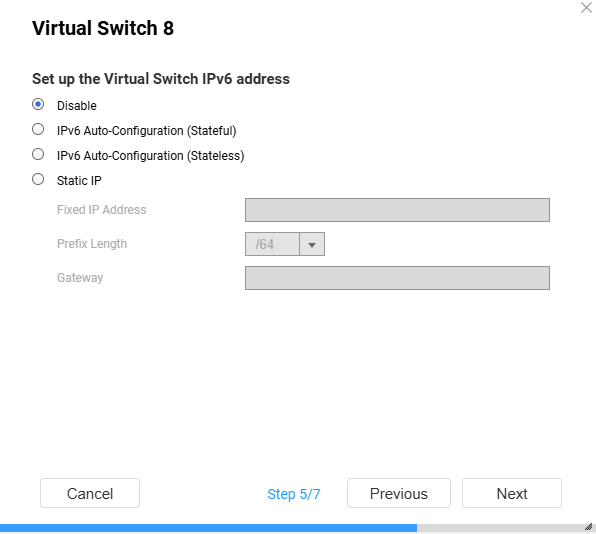Select the Static IP radio button
This screenshot has height=534, width=596.
click(38, 179)
